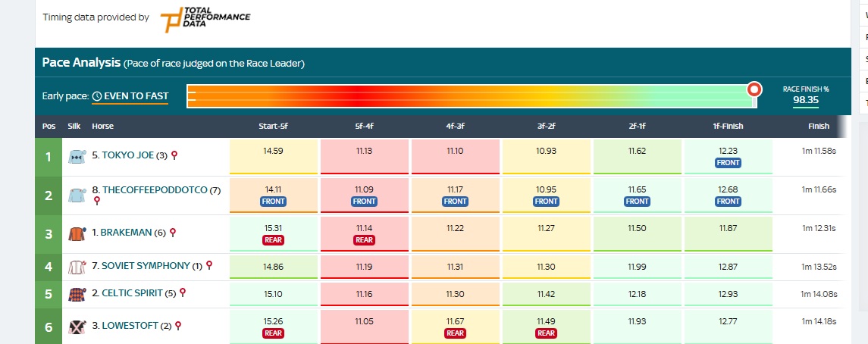Click the tracker pin icon beside Tokyo Joe
Viewport: 868px width, 344px height.
[174, 155]
